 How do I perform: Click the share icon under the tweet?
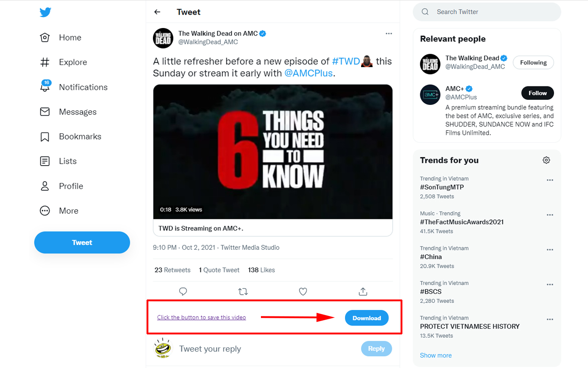click(363, 291)
